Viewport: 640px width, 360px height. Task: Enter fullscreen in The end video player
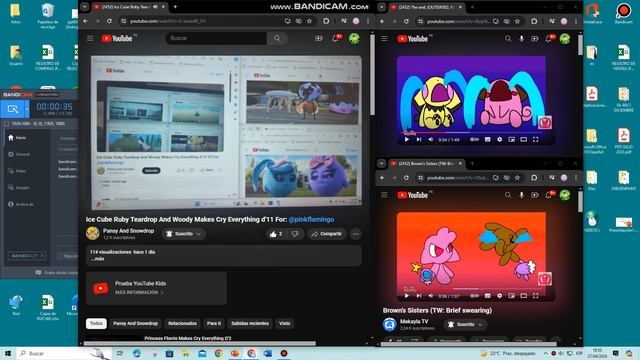[x=536, y=140]
